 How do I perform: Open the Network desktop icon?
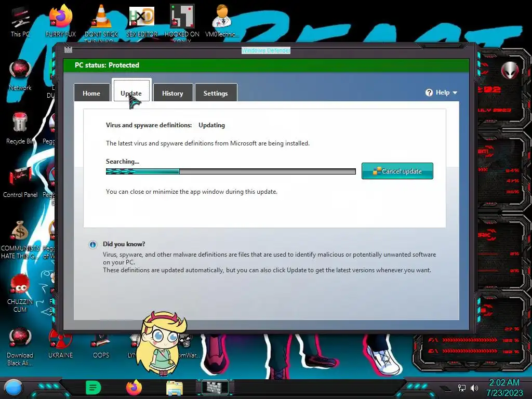point(20,75)
